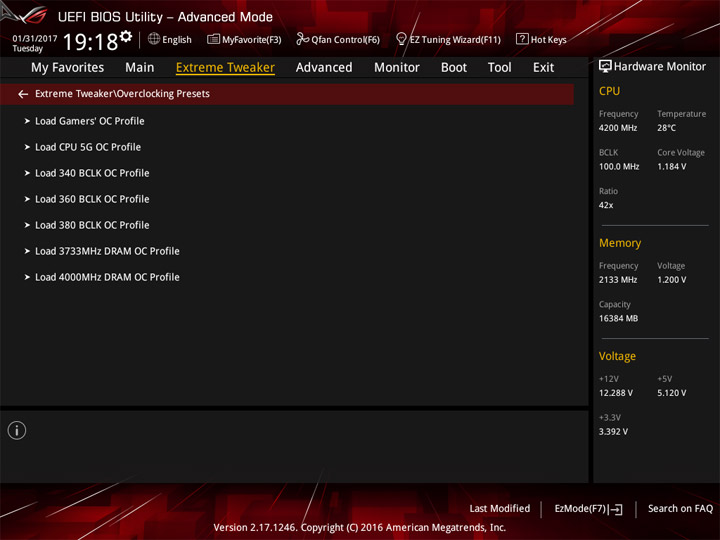Viewport: 720px width, 540px height.
Task: Click the info circle icon
Action: [x=17, y=430]
